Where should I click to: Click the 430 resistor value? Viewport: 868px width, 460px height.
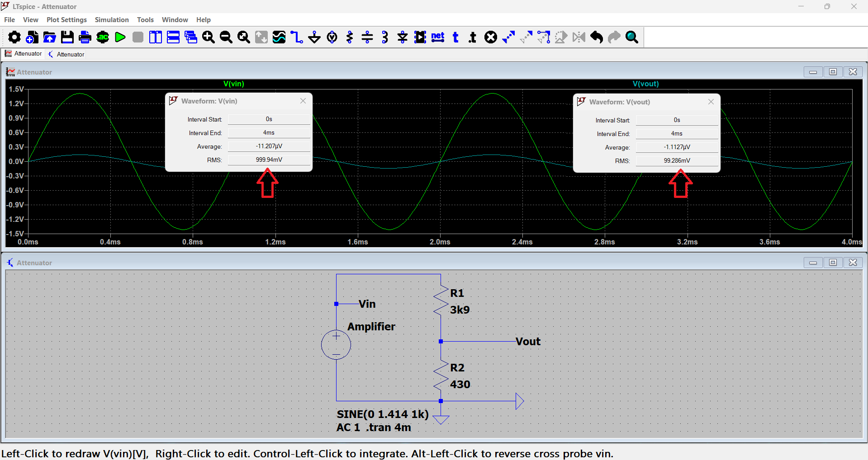coord(460,385)
